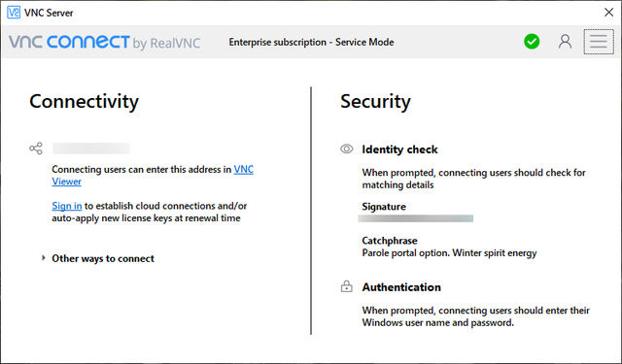Click the Signature label
Viewport: 622px width, 364px height.
click(x=384, y=207)
